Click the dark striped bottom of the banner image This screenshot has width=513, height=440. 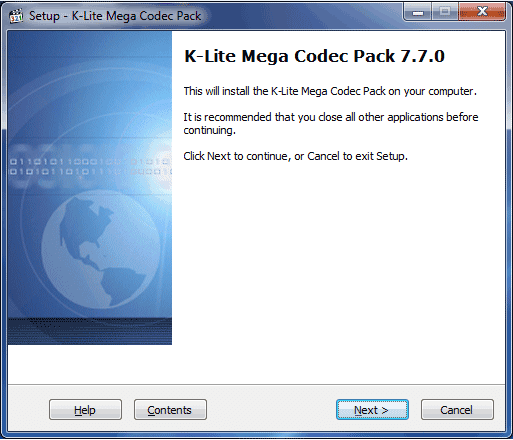coord(90,331)
